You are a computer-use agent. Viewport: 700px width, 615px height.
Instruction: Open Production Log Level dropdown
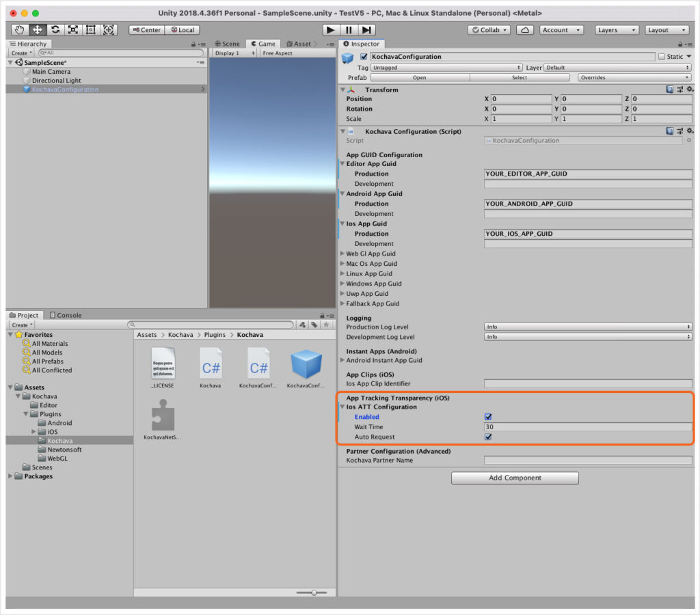(x=588, y=327)
